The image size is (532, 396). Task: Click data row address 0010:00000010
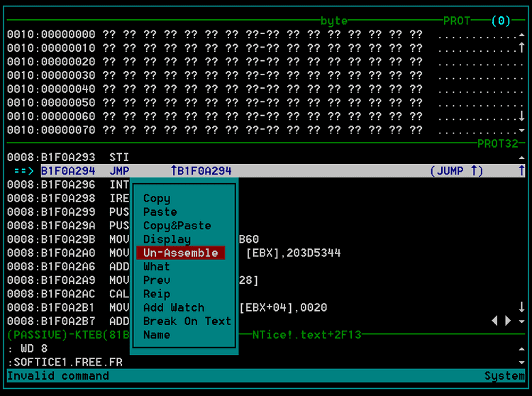51,48
